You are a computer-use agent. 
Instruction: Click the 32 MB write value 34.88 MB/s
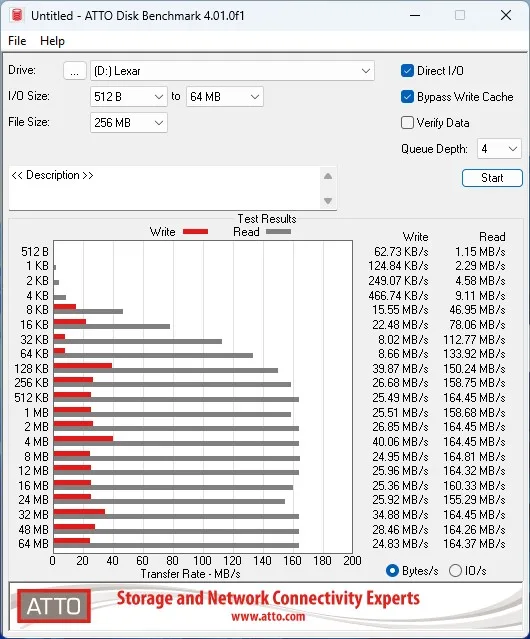point(400,515)
